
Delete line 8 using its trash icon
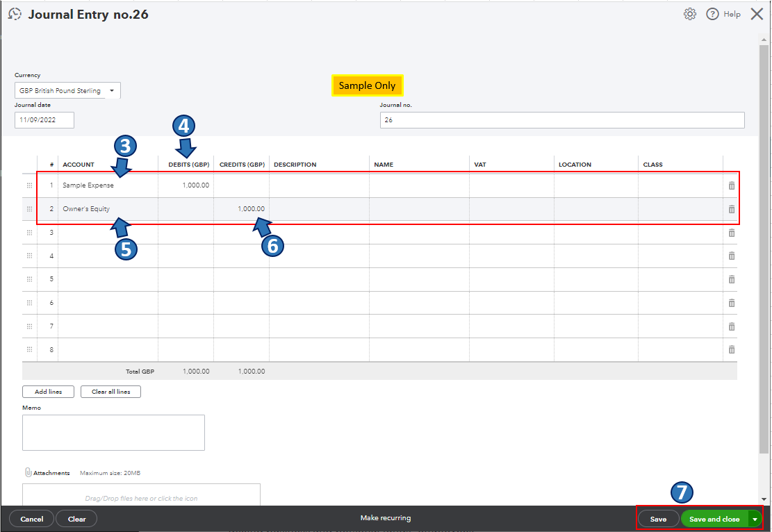tap(731, 349)
